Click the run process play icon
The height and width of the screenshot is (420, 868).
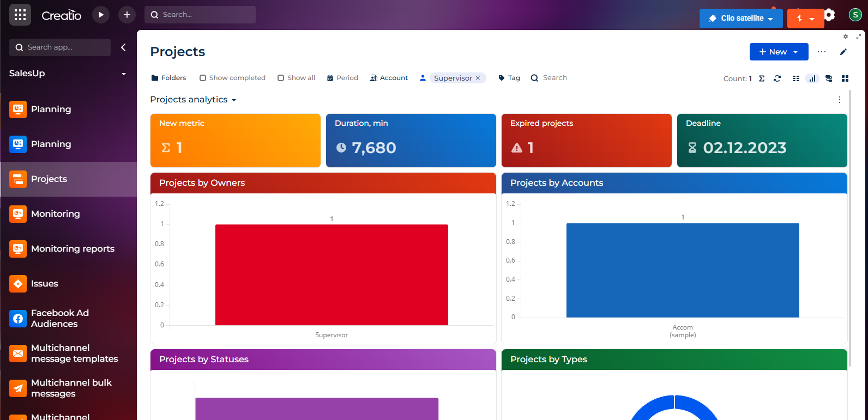pos(100,15)
